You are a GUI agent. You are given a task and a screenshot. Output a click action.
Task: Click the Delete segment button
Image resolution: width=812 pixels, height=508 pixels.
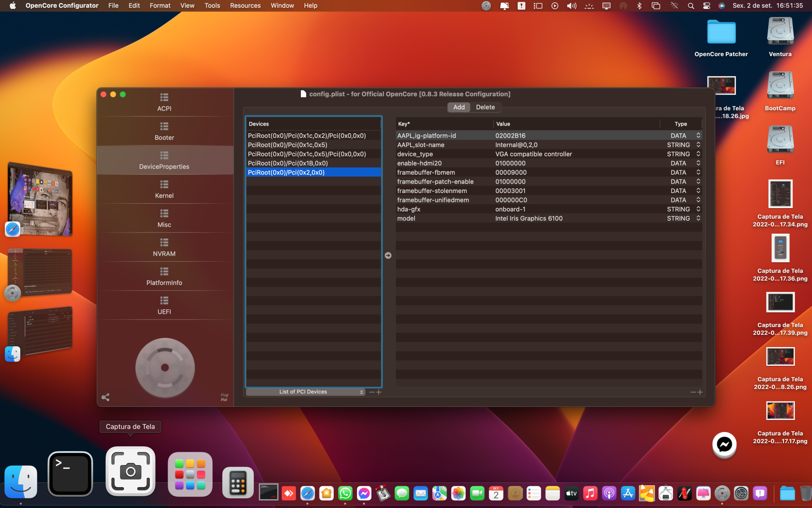point(485,107)
